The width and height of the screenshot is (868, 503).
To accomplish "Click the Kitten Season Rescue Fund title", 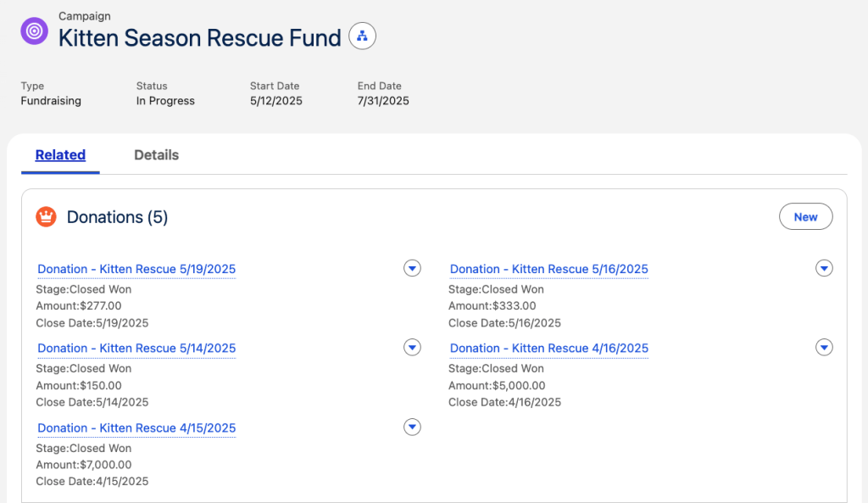I will coord(199,37).
